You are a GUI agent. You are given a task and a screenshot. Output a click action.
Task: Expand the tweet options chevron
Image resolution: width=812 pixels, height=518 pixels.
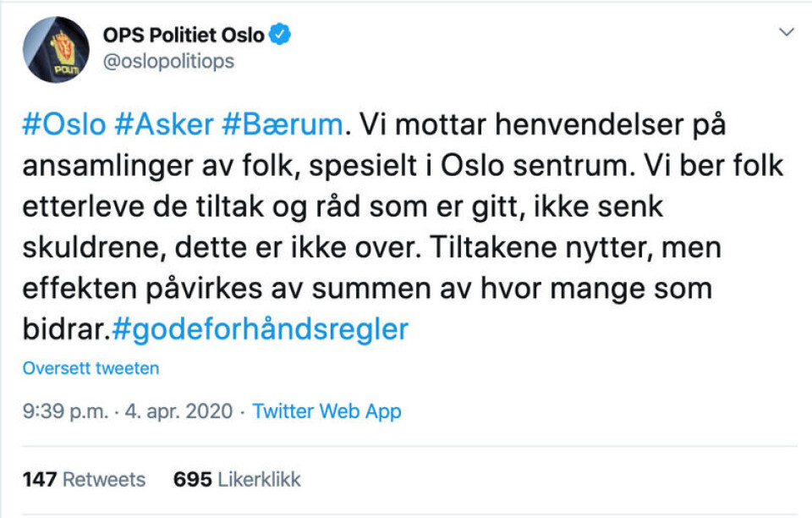click(x=787, y=33)
